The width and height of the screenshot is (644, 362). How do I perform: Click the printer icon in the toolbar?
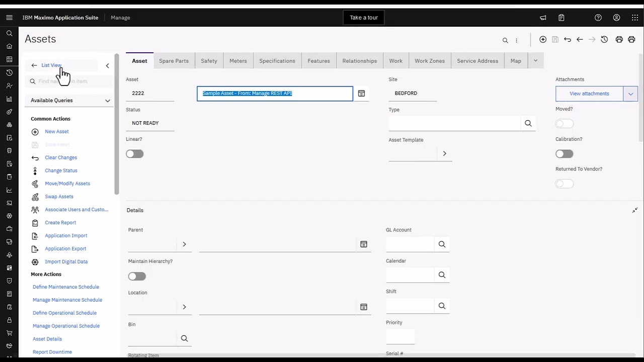[x=631, y=39]
